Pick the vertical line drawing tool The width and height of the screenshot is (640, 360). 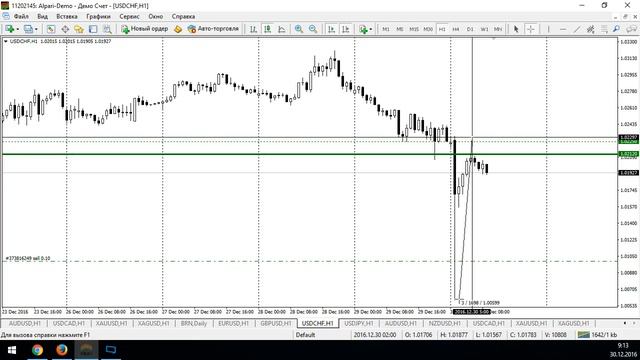point(548,29)
